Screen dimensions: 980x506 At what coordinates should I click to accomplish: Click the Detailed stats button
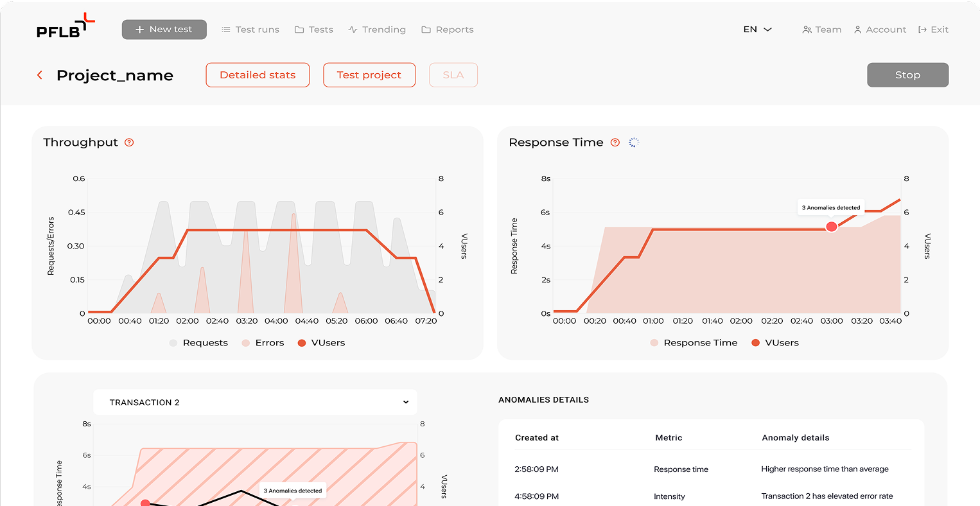[x=258, y=75]
